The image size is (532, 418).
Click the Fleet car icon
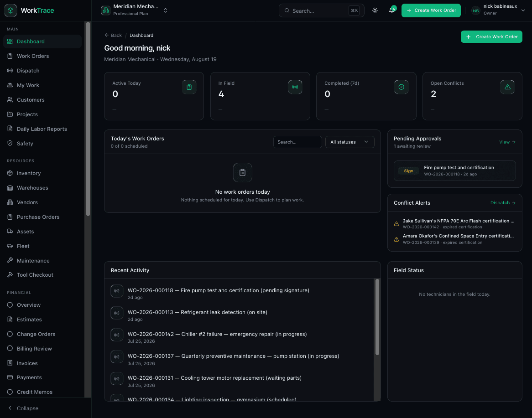point(10,246)
